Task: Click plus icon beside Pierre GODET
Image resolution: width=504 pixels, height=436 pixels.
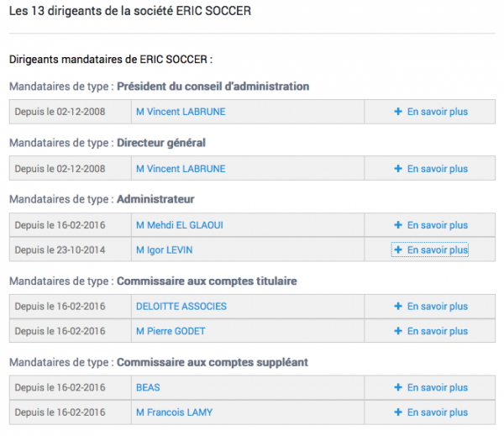Action: pos(398,331)
